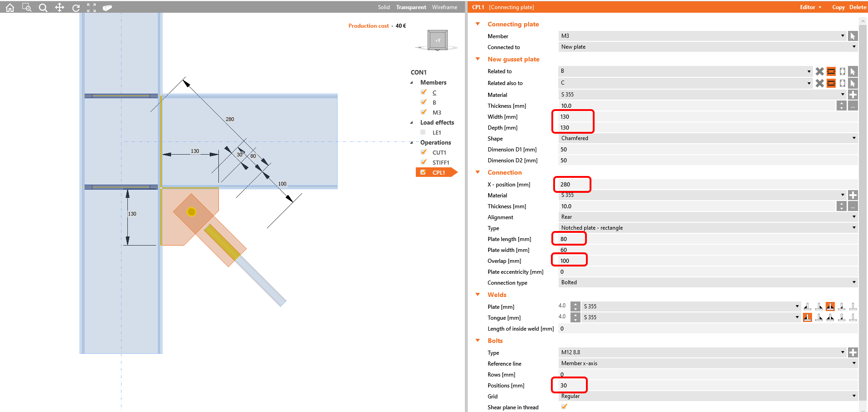The width and height of the screenshot is (868, 412).
Task: Click the Delete button
Action: click(858, 7)
